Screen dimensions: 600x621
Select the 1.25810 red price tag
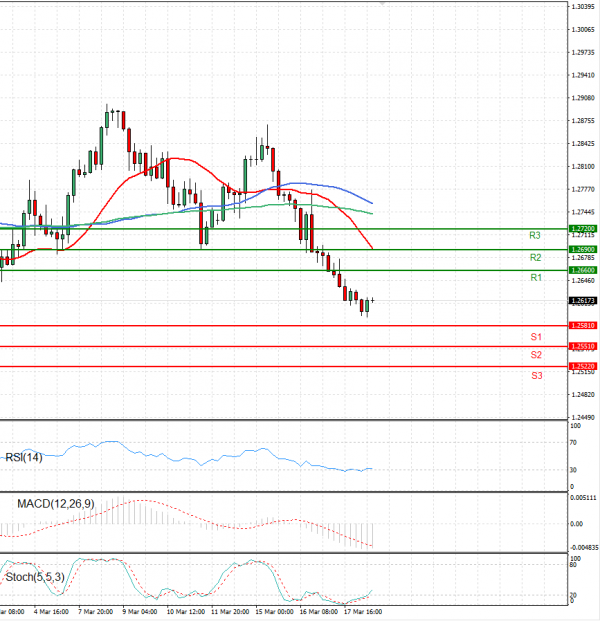click(583, 326)
